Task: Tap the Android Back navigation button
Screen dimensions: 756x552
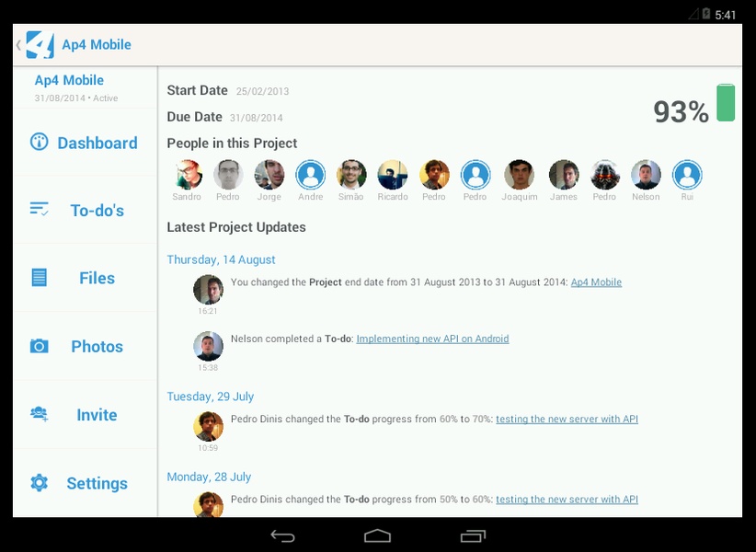Action: (x=282, y=535)
